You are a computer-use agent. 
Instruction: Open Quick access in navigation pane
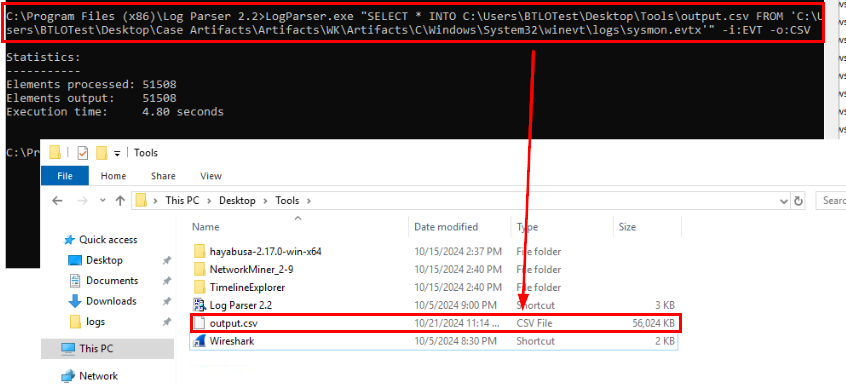[x=108, y=239]
